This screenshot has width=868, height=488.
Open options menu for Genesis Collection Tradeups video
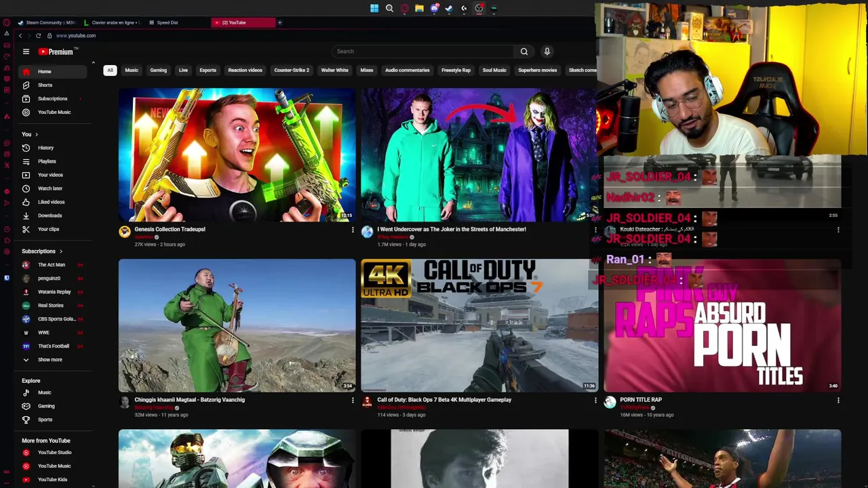pyautogui.click(x=353, y=230)
